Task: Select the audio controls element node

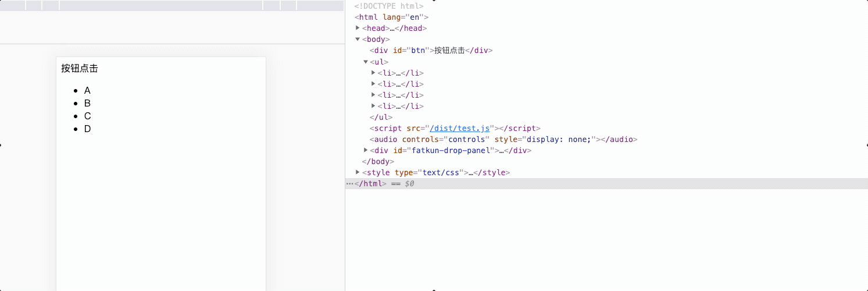Action: (x=503, y=140)
